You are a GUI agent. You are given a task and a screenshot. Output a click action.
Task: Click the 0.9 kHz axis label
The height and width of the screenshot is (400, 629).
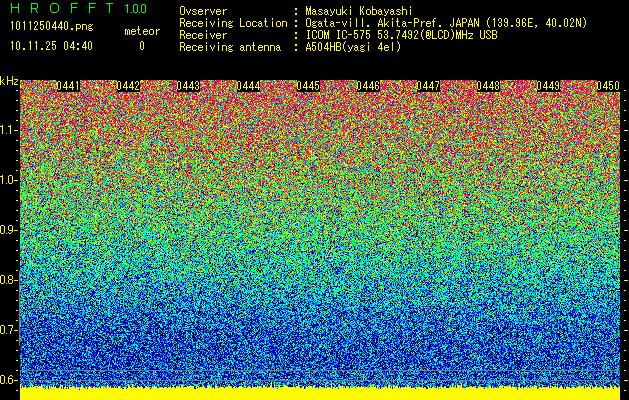pyautogui.click(x=8, y=230)
